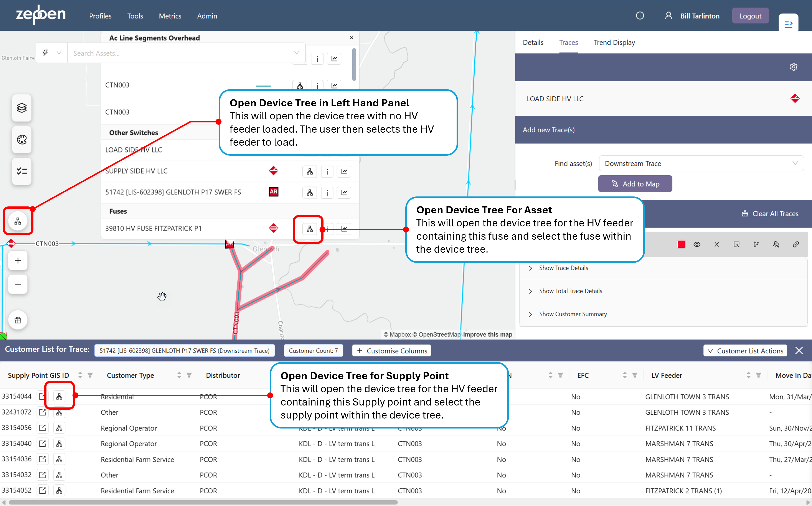Open external link for supply point 33154044

click(x=43, y=396)
